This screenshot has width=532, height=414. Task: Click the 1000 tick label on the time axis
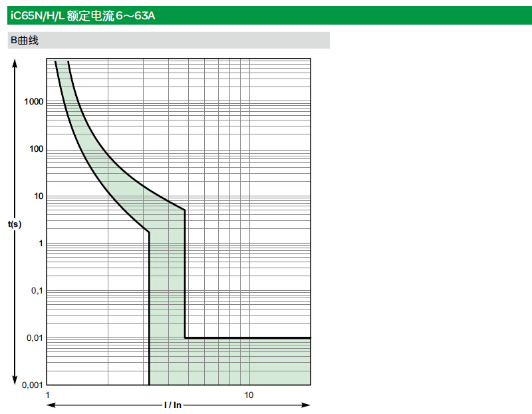[x=33, y=101]
